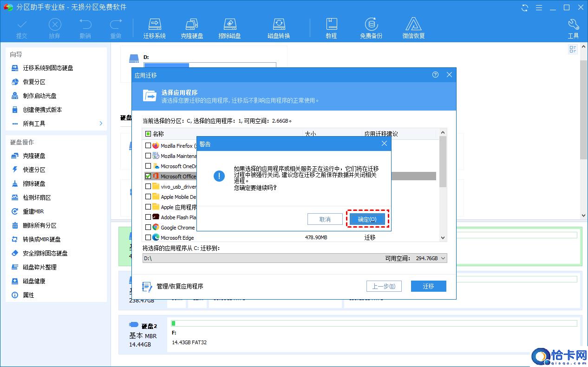Click the 放弃 discard toolbar icon
The height and width of the screenshot is (367, 588).
54,28
